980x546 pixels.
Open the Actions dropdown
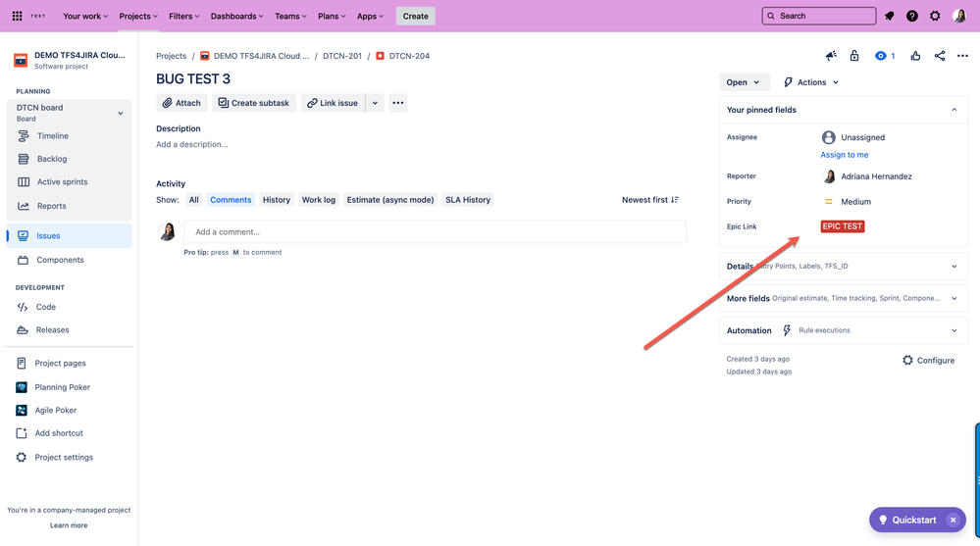810,82
